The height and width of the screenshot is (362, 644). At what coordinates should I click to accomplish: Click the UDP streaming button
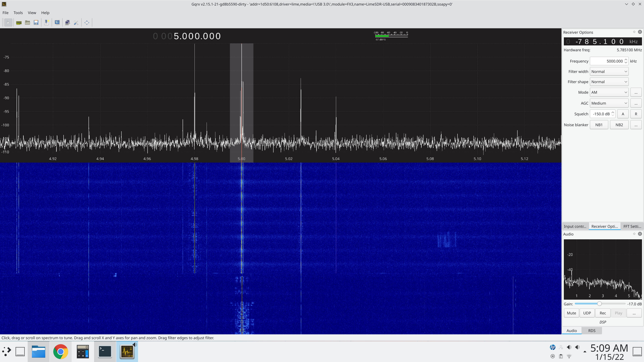[587, 313]
